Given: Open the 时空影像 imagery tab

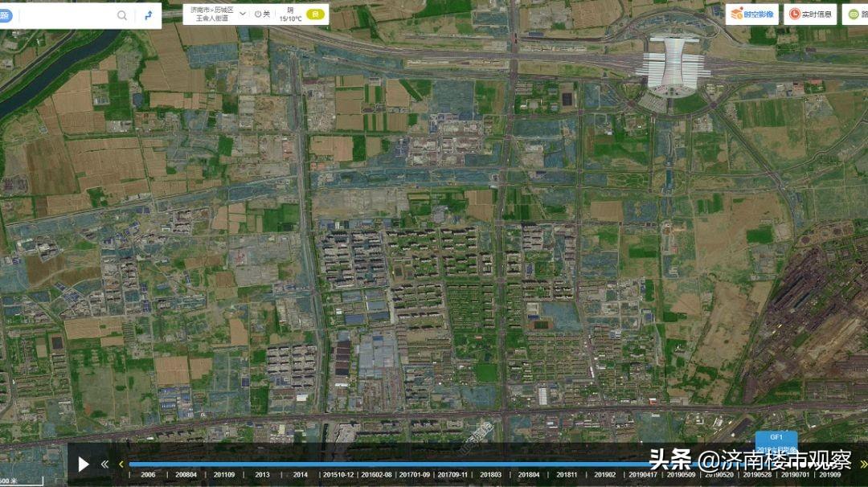Looking at the screenshot, I should (x=752, y=14).
